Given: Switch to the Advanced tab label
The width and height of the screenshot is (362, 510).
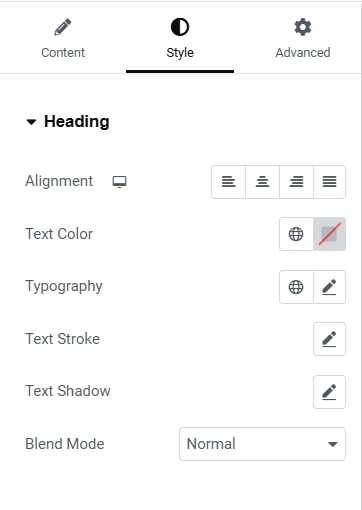Looking at the screenshot, I should (x=303, y=53).
